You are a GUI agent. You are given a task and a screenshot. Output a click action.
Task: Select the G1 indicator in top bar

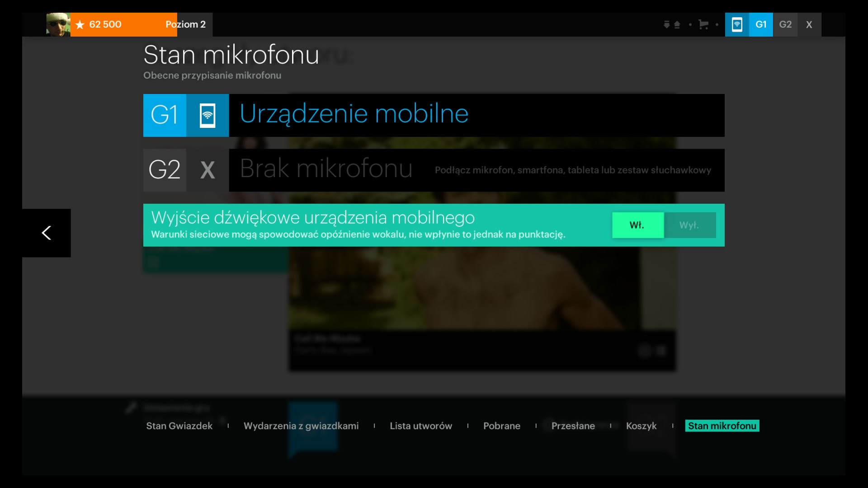tap(761, 24)
